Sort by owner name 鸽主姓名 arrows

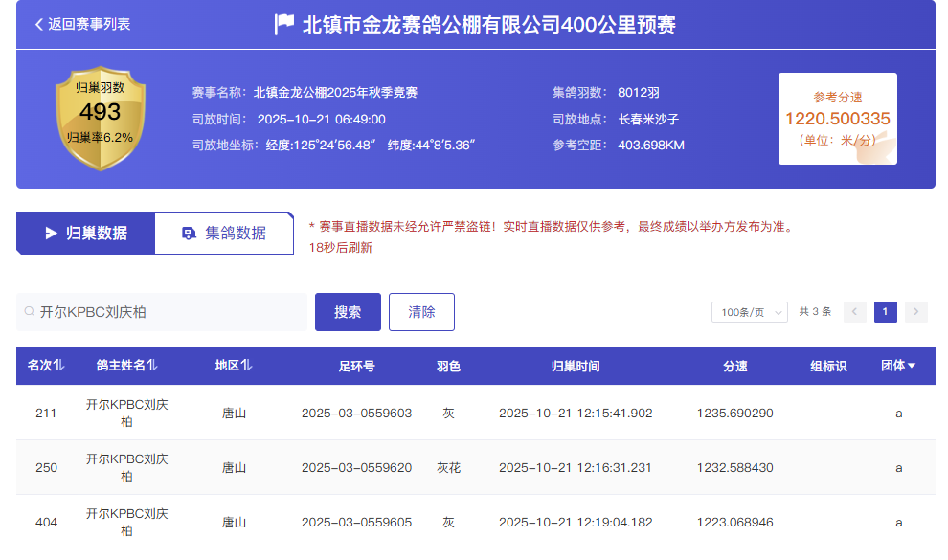pyautogui.click(x=152, y=366)
